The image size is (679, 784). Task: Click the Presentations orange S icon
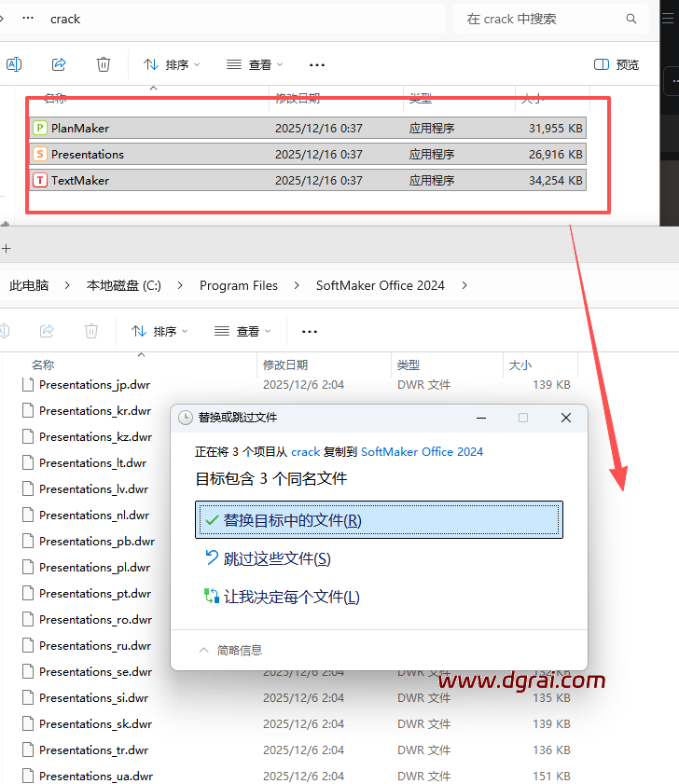click(x=40, y=154)
